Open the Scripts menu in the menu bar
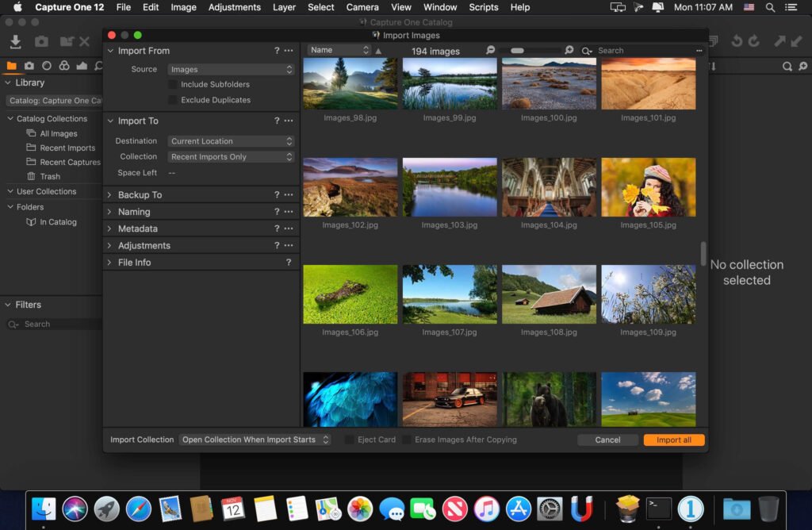The height and width of the screenshot is (530, 812). pos(484,7)
